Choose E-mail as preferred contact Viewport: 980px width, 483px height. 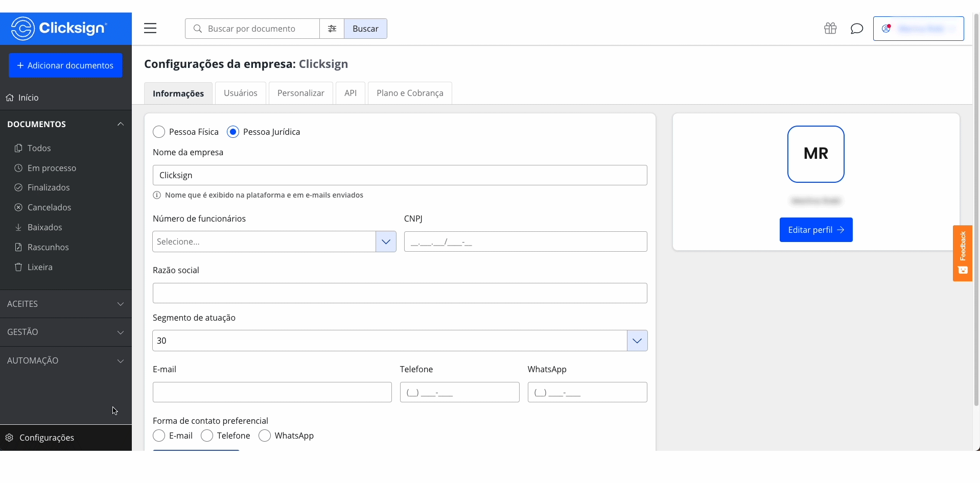[x=159, y=436]
